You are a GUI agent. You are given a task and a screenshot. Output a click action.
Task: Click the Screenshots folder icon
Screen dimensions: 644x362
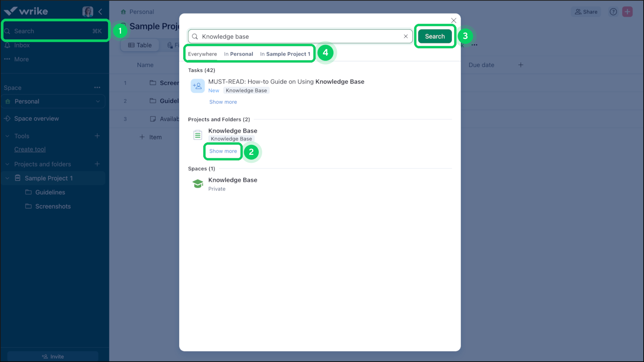[29, 206]
